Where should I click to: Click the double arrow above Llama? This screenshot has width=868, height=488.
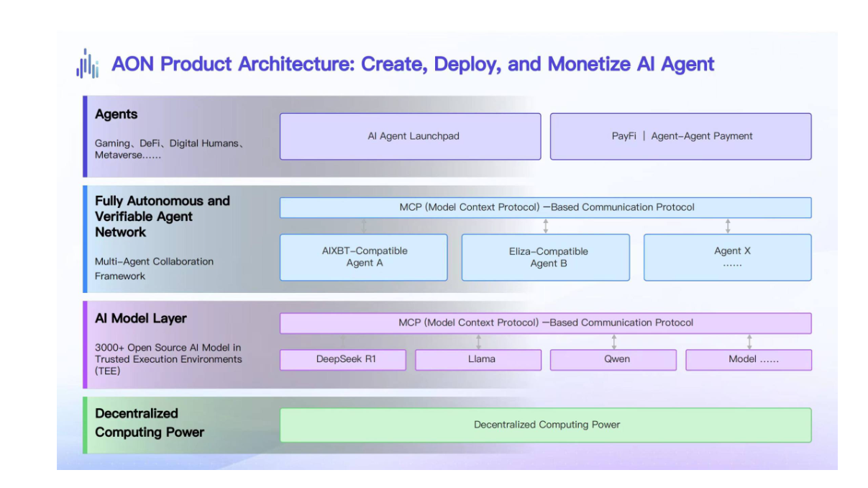point(478,342)
